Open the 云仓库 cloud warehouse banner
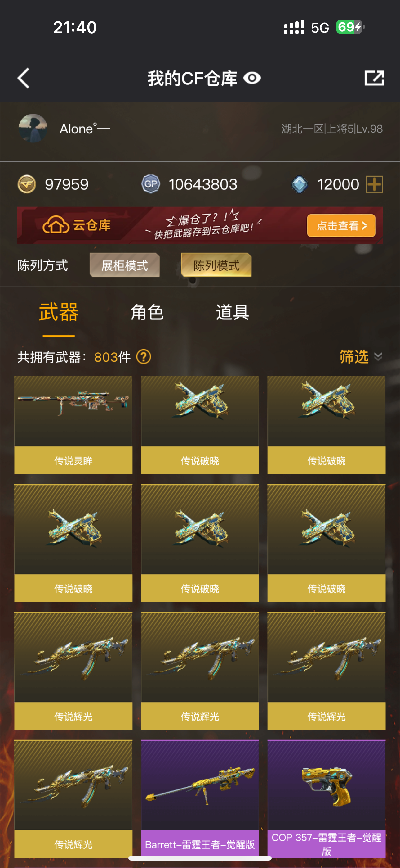Viewport: 400px width, 868px height. 200,225
